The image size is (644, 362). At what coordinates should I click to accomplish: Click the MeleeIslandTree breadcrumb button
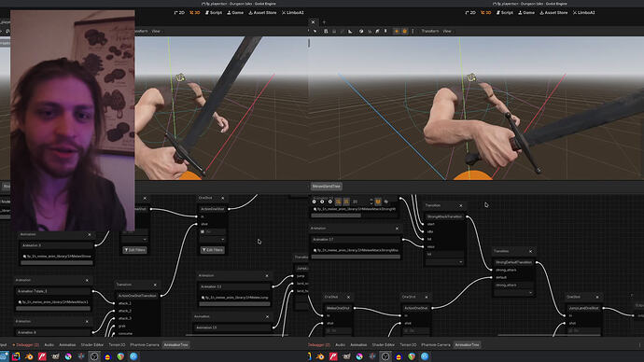(x=327, y=187)
